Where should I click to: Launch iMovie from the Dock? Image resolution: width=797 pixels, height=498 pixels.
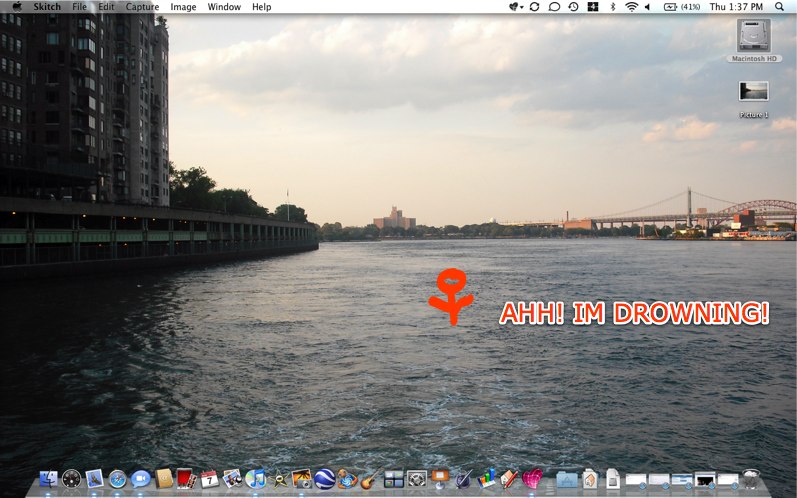coord(279,479)
